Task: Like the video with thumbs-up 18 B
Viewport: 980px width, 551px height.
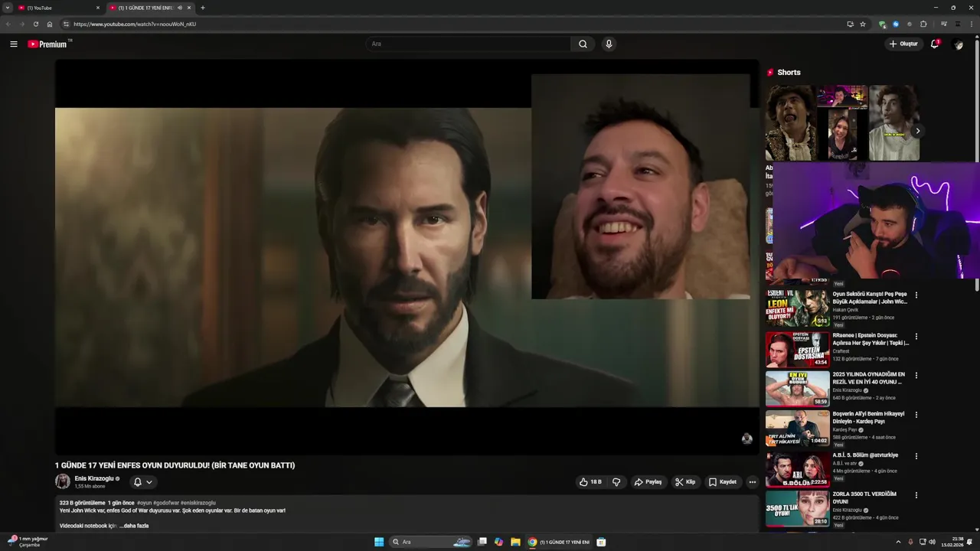Action: click(590, 482)
